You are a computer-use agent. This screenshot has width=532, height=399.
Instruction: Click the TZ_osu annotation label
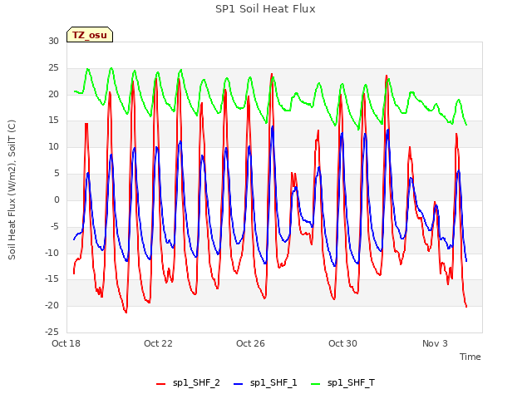90,35
